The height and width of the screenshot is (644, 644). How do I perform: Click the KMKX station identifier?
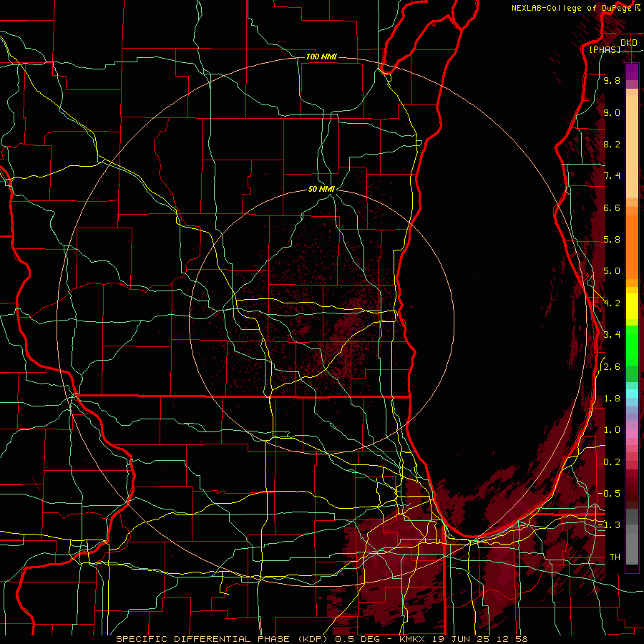tap(413, 639)
